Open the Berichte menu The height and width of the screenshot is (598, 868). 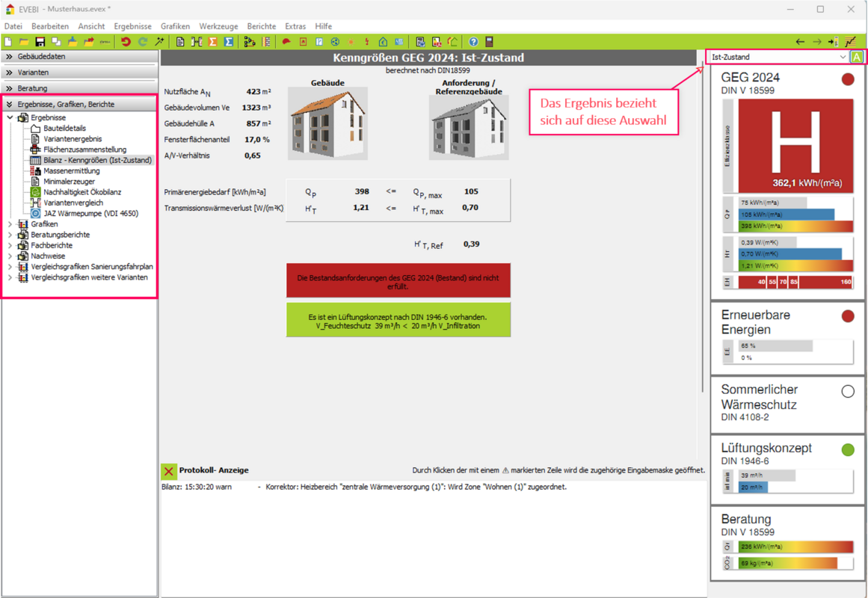click(x=261, y=26)
